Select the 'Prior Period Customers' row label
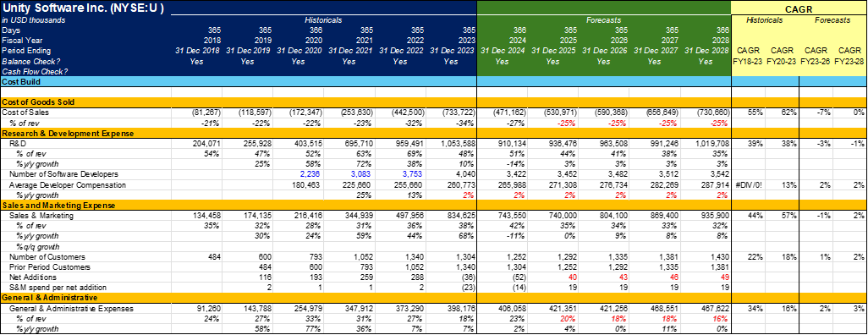The height and width of the screenshot is (335, 868). (50, 266)
